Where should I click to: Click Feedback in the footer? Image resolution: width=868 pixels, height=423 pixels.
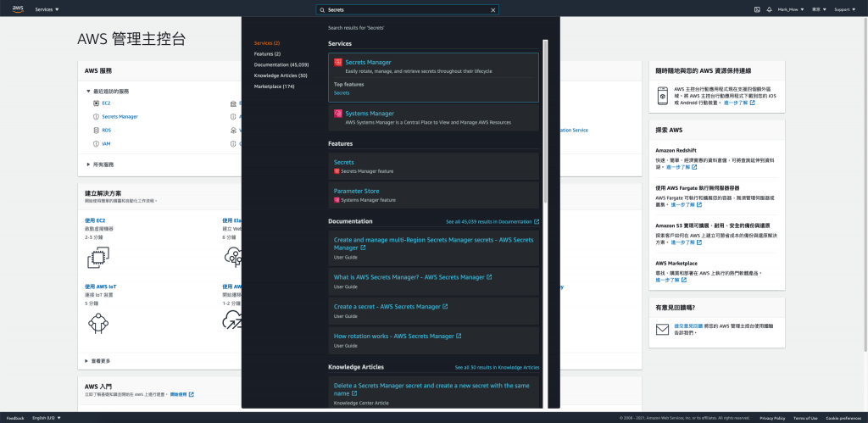point(15,418)
